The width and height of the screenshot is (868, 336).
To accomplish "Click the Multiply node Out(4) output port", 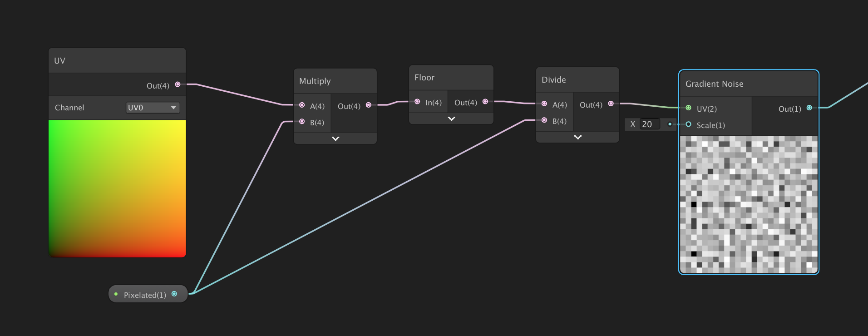I will click(x=369, y=105).
